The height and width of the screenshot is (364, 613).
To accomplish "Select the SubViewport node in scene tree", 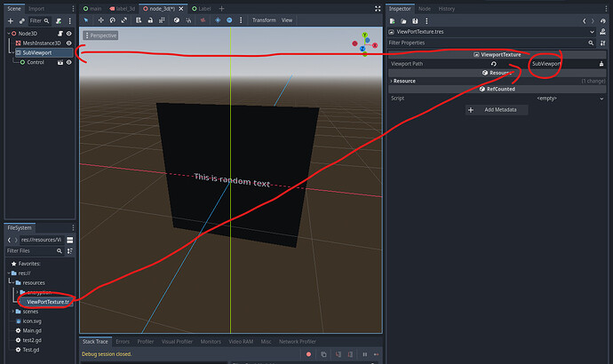I will pyautogui.click(x=38, y=52).
